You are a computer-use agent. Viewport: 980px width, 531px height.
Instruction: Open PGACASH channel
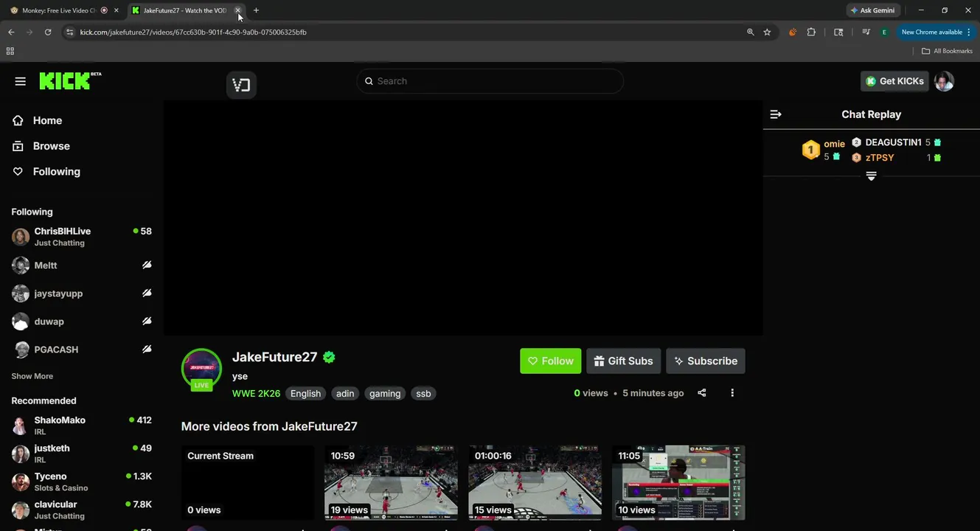(82, 350)
